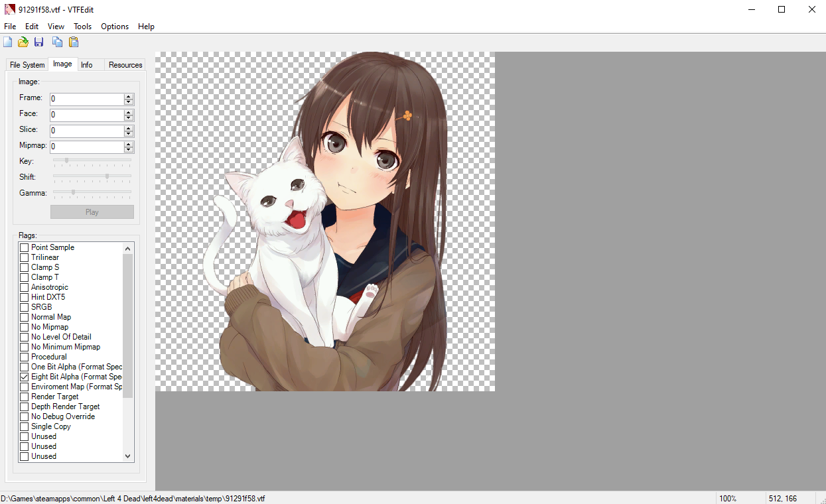Click the Gamma slider handle

[x=73, y=192]
